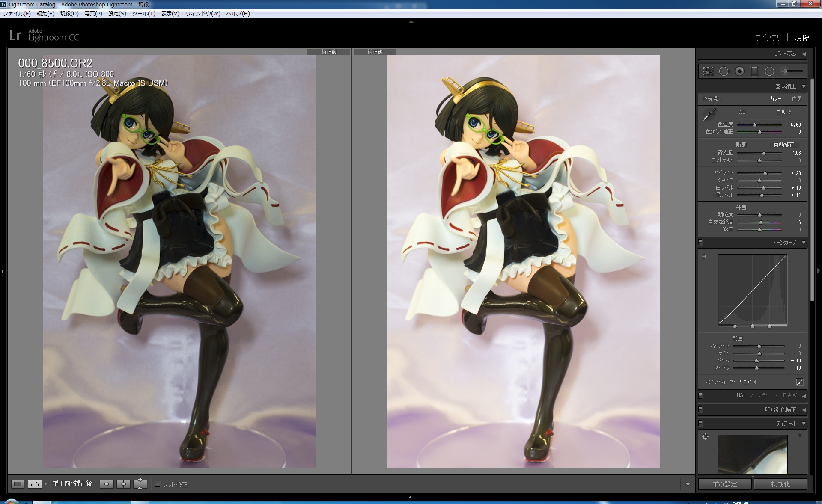822x504 pixels.
Task: Open the Window (ウィンドウ) menu
Action: tap(203, 14)
